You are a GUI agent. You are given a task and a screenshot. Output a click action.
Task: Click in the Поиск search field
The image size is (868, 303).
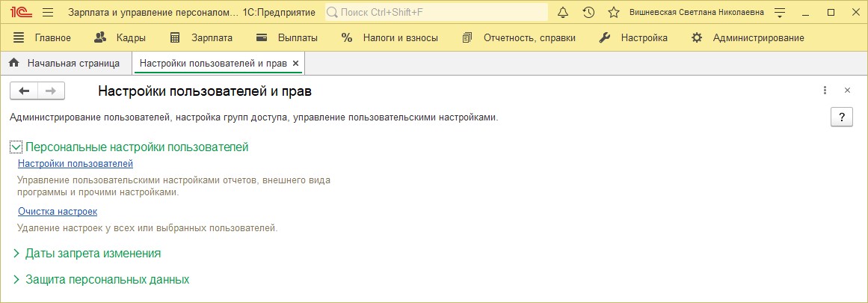(436, 12)
